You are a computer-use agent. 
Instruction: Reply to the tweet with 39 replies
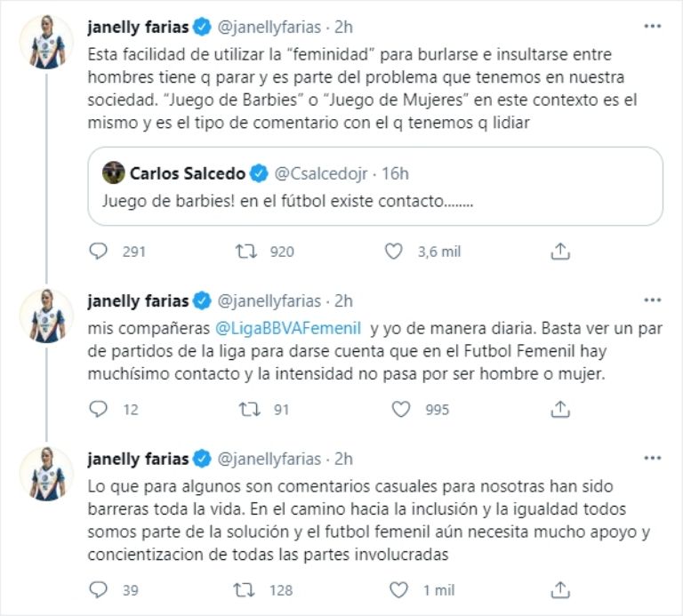99,589
